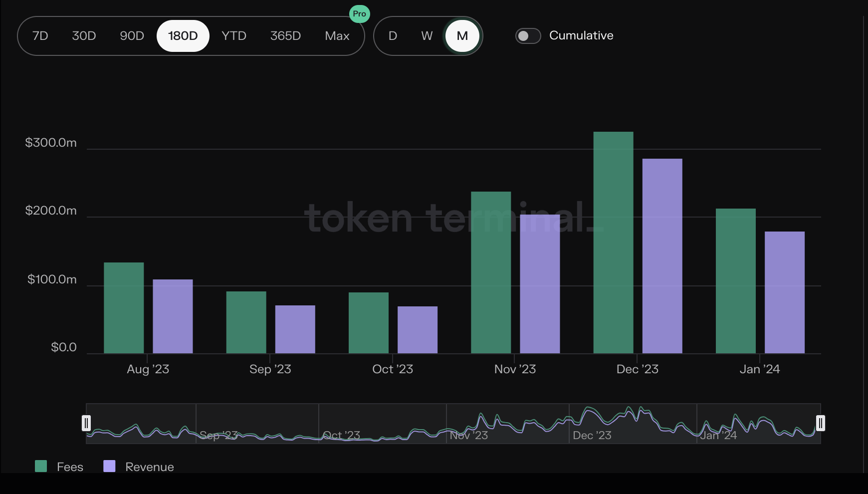The width and height of the screenshot is (868, 494).
Task: Click the right brush handle
Action: [821, 423]
